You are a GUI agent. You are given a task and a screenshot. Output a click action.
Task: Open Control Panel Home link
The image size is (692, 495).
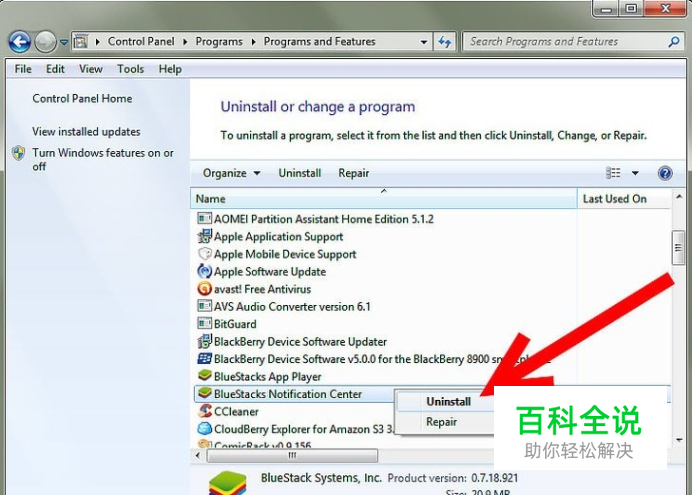pos(82,98)
